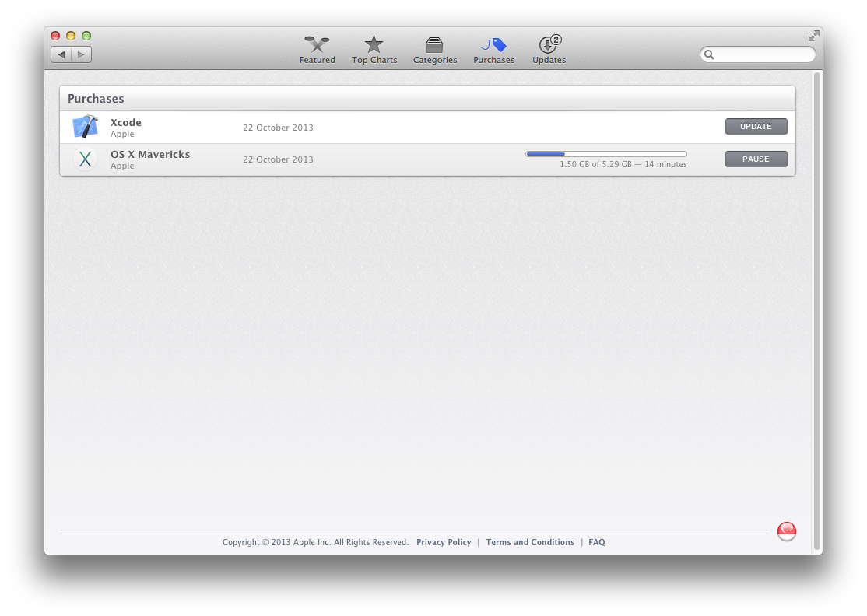Click inside the search field
Viewport: 867px width, 616px height.
pos(757,54)
